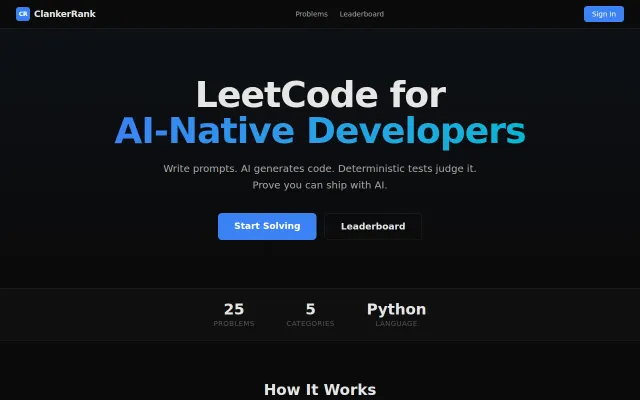Click the "LANGUAGE" stat label

(396, 323)
